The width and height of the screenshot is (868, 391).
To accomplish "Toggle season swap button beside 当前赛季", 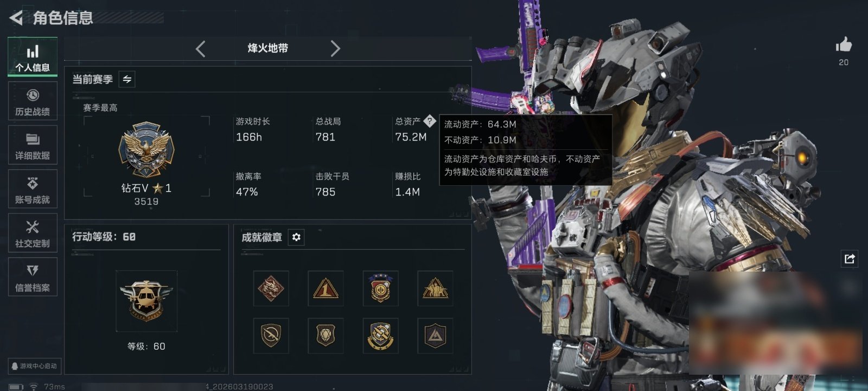I will pyautogui.click(x=127, y=79).
